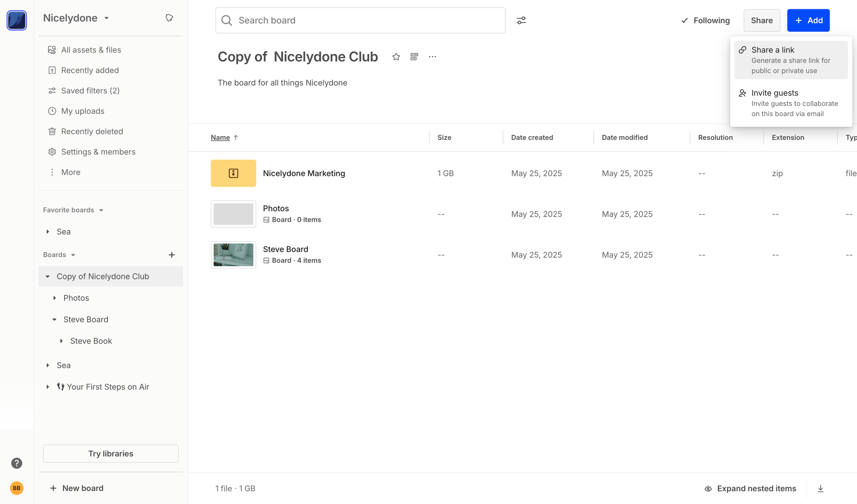
Task: Favorite the board with the star icon
Action: pos(396,57)
